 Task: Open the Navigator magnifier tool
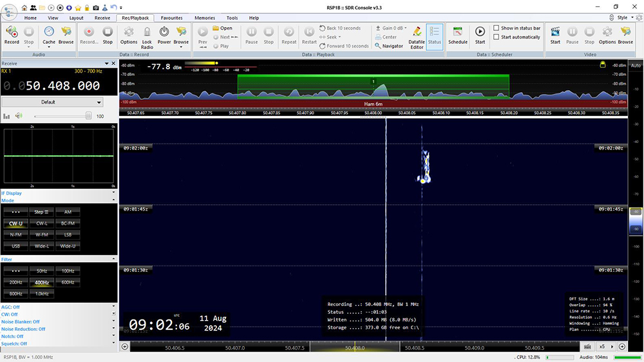389,46
